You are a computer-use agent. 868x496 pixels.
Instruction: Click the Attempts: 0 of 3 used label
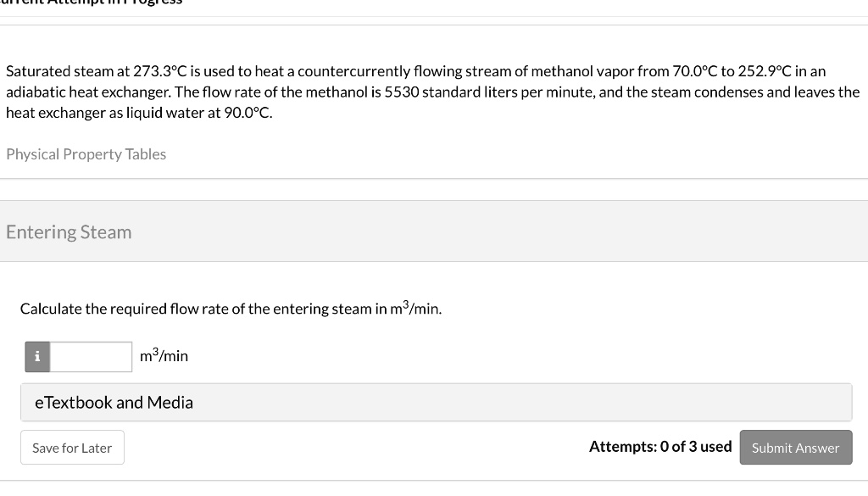point(660,446)
